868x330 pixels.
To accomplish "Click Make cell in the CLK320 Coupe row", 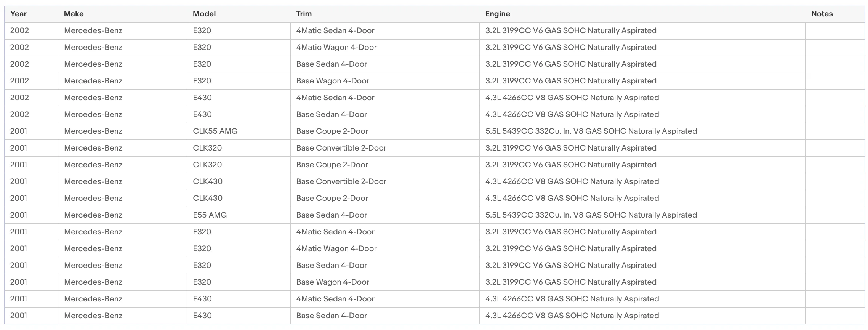I will click(x=122, y=165).
